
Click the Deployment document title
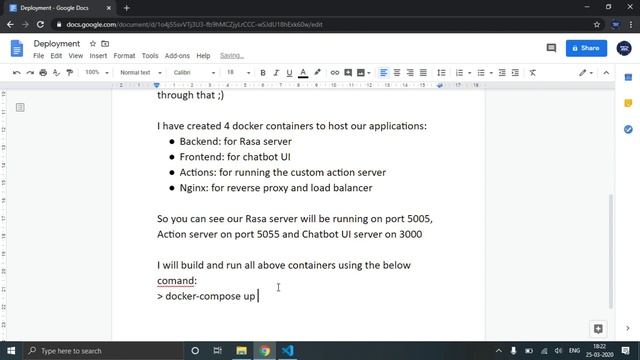57,44
